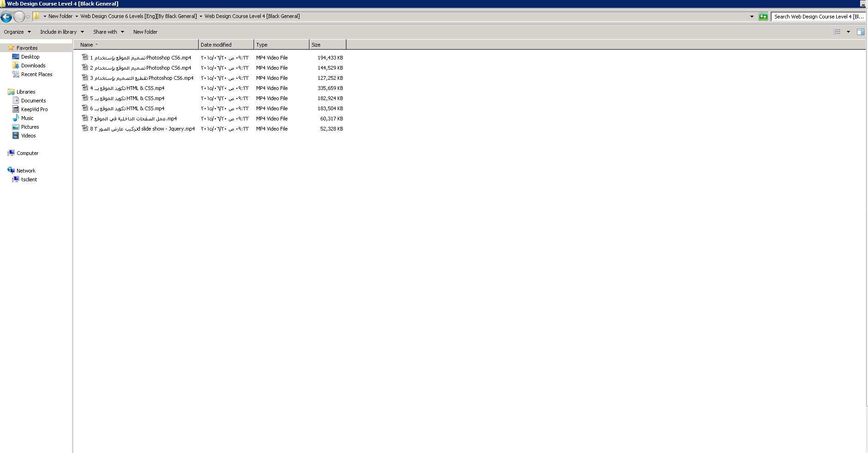This screenshot has width=868, height=453.
Task: Click New folder in the breadcrumb path
Action: click(60, 16)
